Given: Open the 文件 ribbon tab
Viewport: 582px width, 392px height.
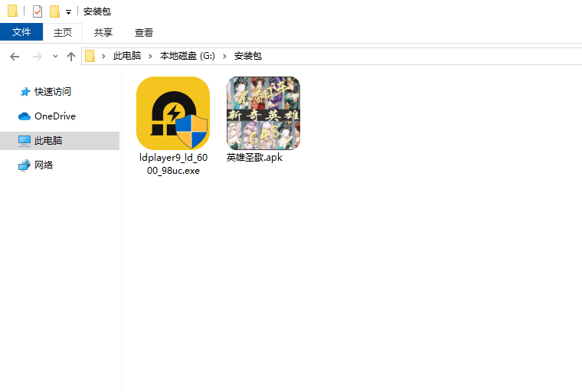Looking at the screenshot, I should (21, 32).
